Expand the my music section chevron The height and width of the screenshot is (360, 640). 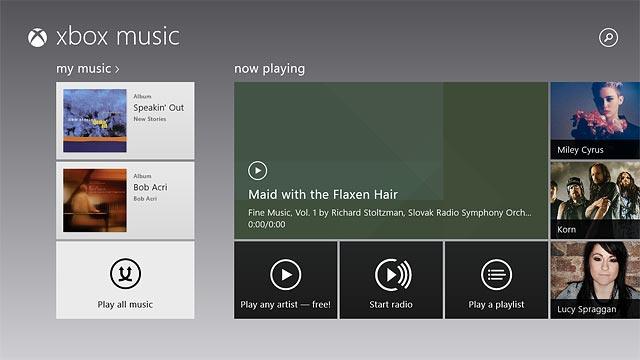(x=117, y=69)
